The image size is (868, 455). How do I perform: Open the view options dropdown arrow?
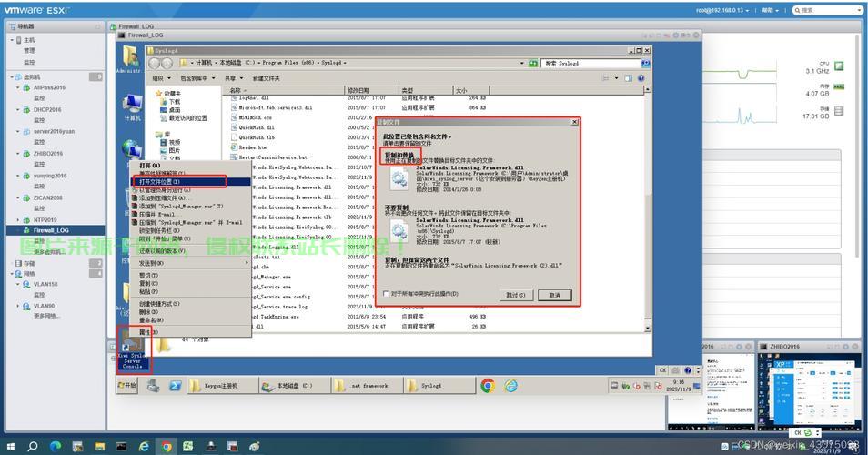pyautogui.click(x=616, y=78)
